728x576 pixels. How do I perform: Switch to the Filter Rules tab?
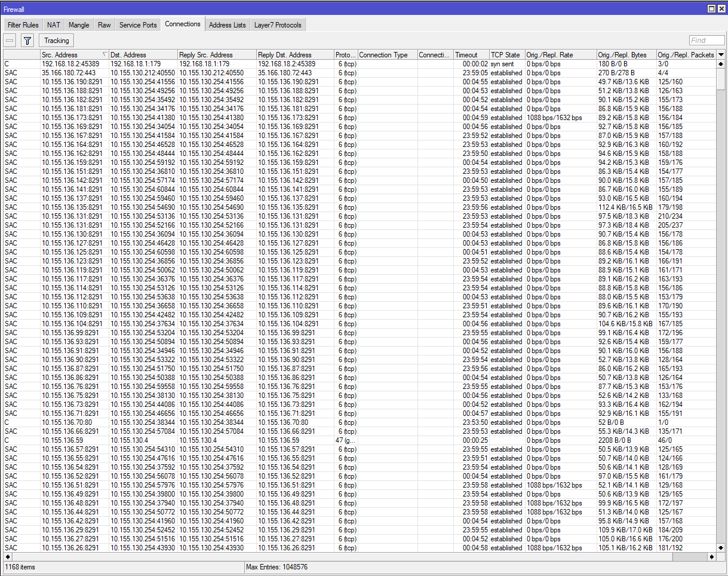pos(23,25)
